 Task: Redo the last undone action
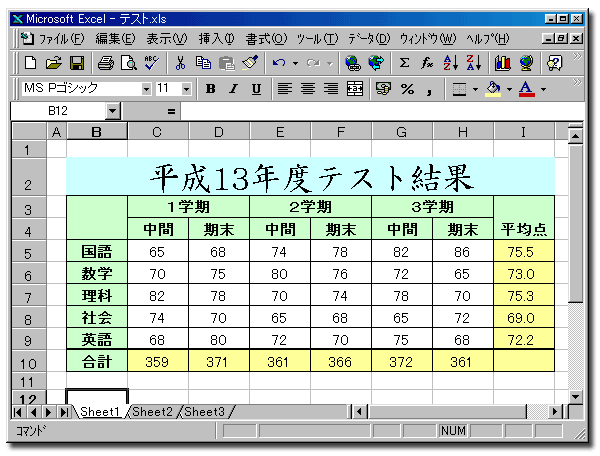[x=313, y=63]
